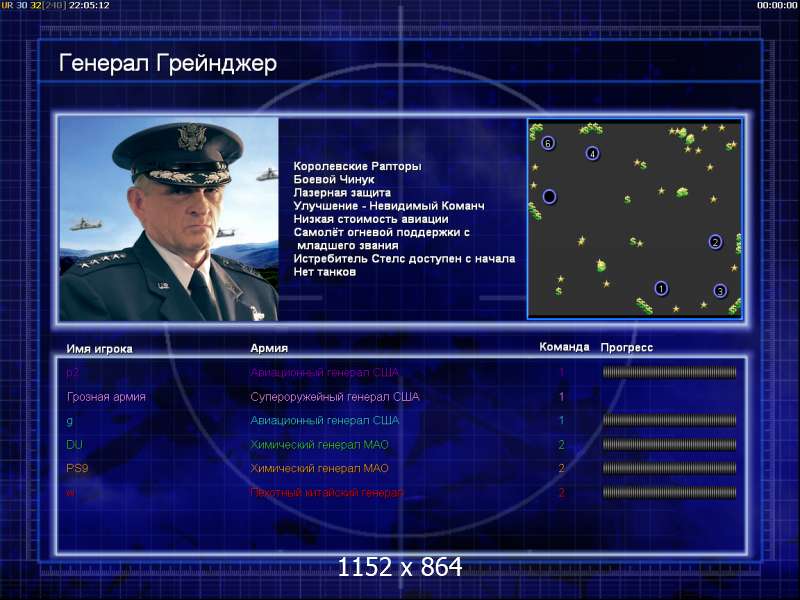
Task: Click the progress bar in the PS9 row
Action: 669,468
